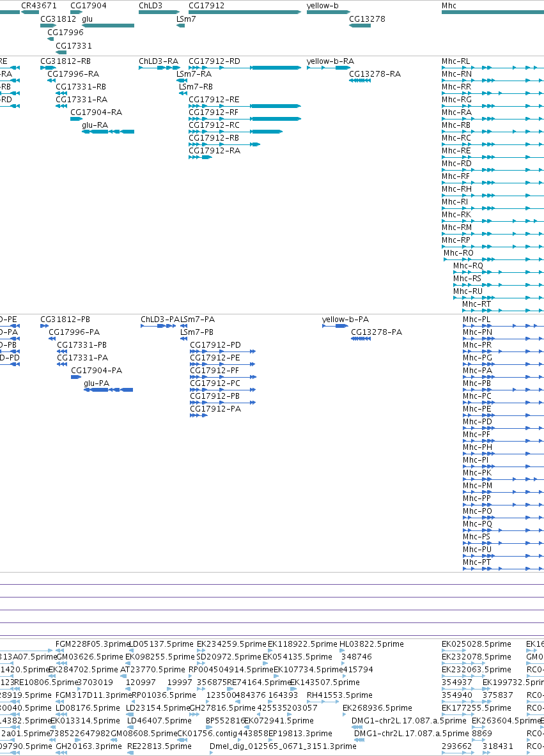Select protein CG31812-PB label

click(x=65, y=319)
